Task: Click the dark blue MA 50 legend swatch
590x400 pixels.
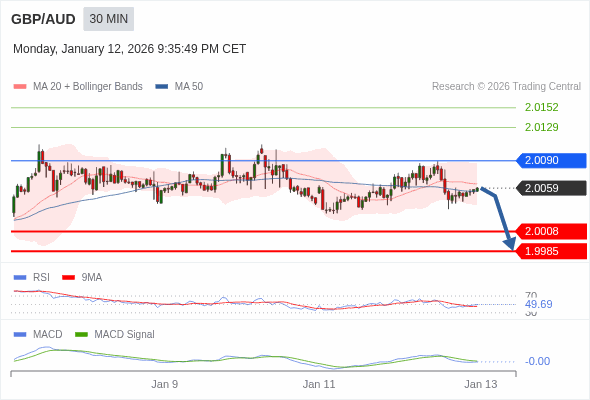Action: 162,87
